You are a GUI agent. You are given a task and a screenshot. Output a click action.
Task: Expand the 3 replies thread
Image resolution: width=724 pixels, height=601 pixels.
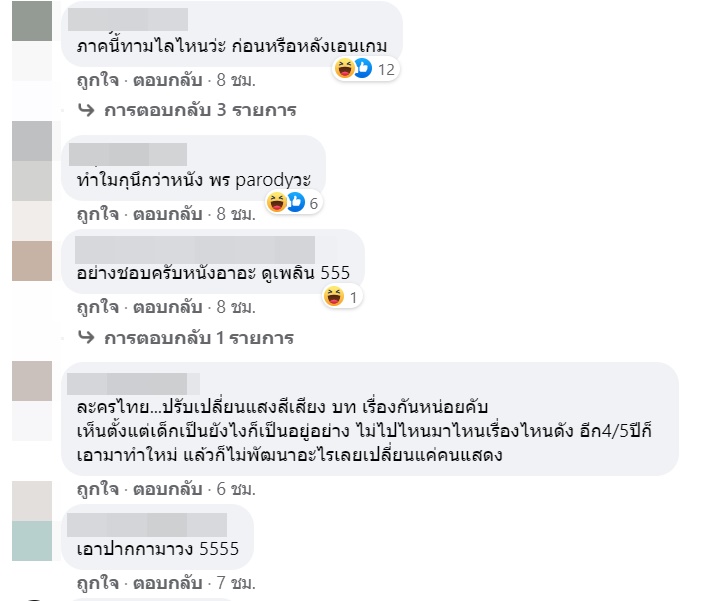point(200,110)
